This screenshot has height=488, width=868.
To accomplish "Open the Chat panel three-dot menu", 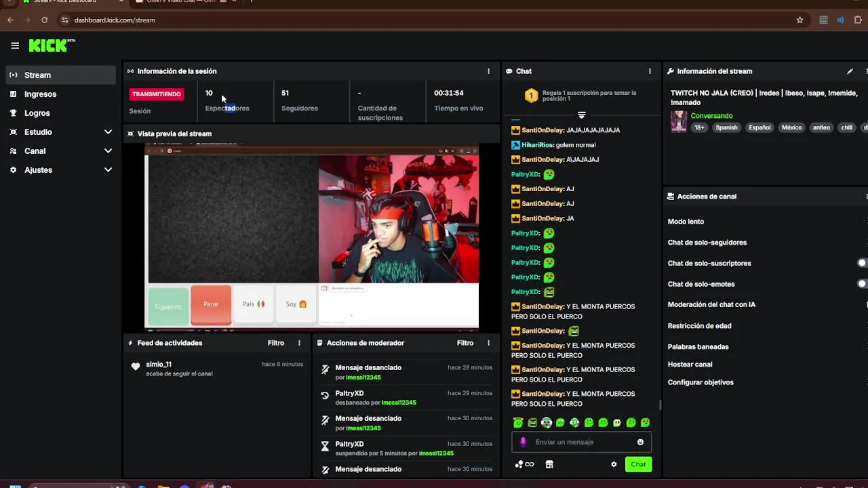I will coord(650,71).
